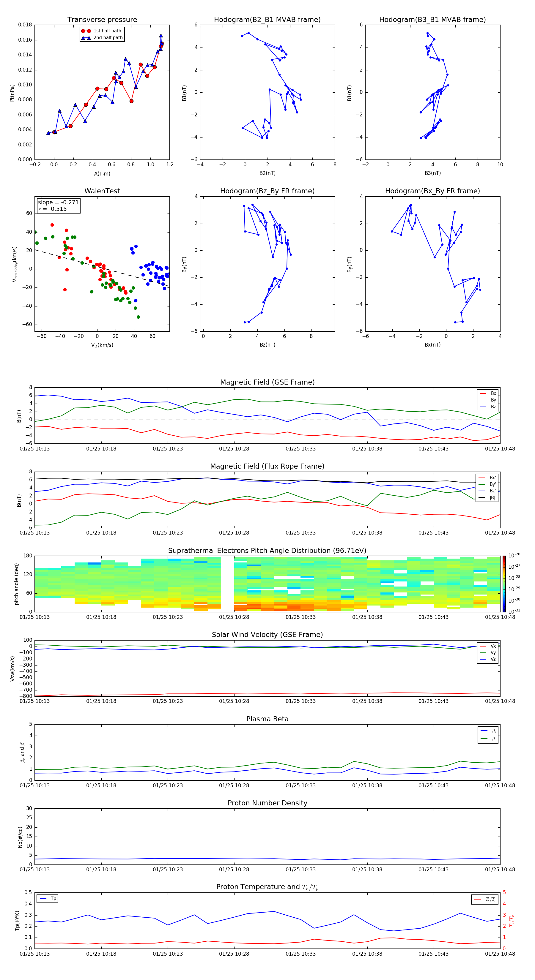The image size is (535, 980).
Task: Click the 'Pt(nPa)' y-axis label
Action: pos(12,92)
